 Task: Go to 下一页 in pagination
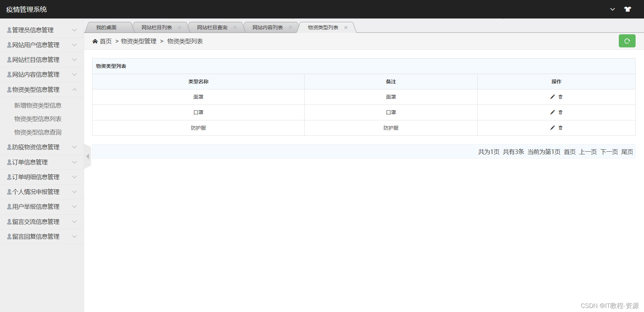609,152
